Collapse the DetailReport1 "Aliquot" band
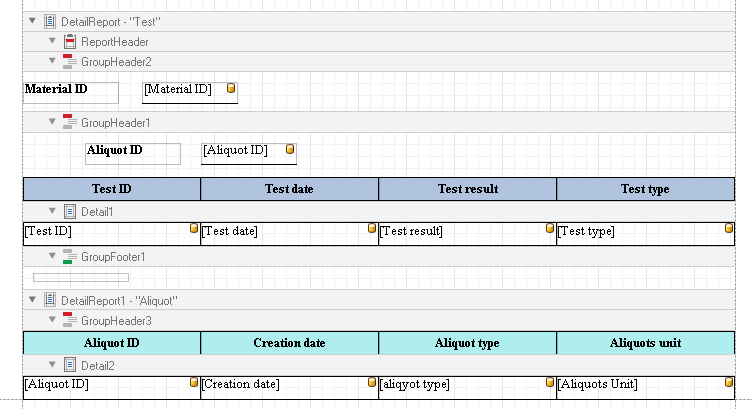The image size is (752, 409). (x=32, y=300)
